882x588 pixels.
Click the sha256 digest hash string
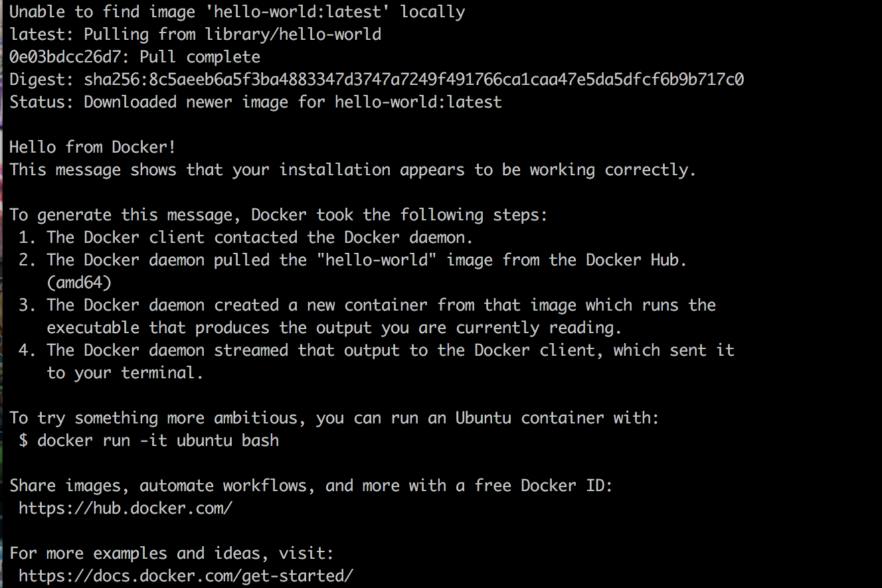(x=414, y=80)
